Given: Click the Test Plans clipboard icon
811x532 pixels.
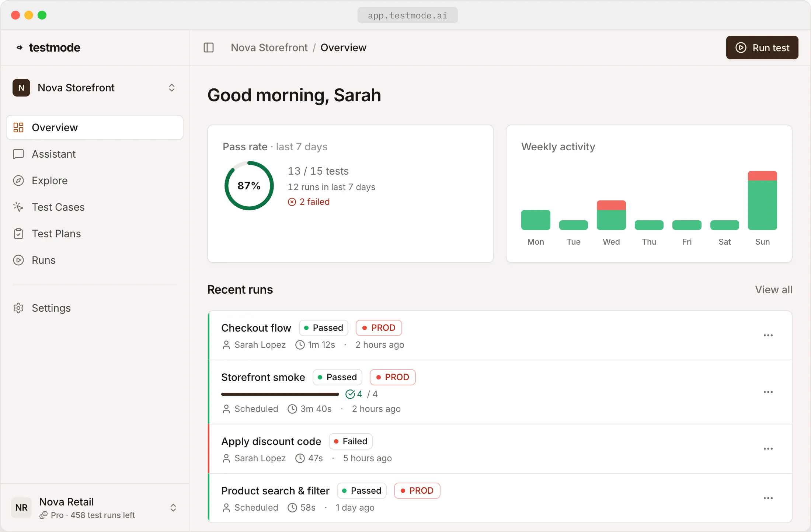Looking at the screenshot, I should 18,234.
